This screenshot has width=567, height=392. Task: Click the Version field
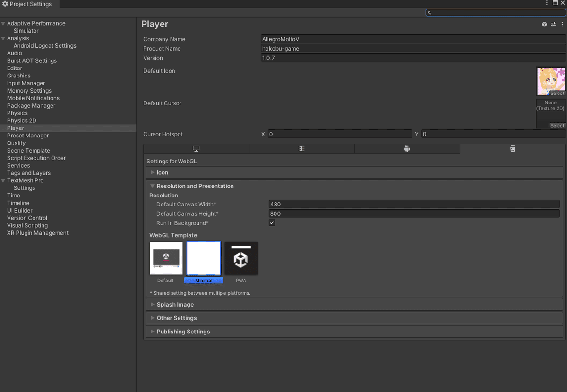tap(413, 58)
